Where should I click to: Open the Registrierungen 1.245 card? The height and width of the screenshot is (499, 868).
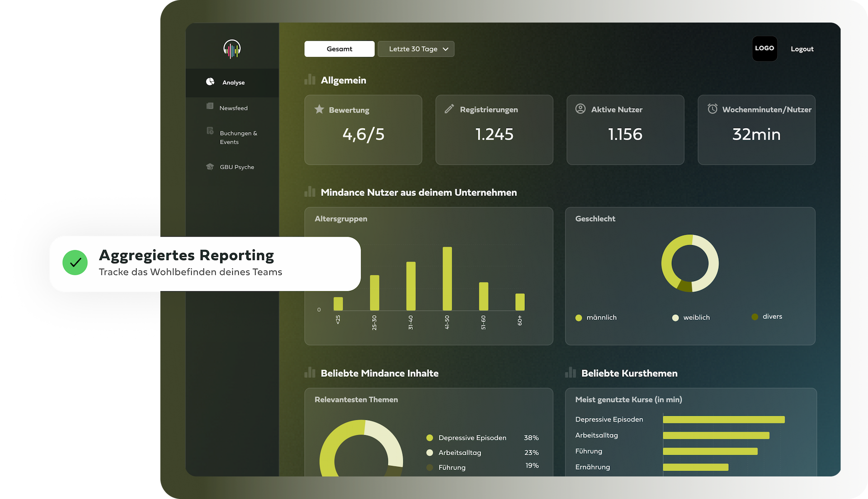point(494,130)
